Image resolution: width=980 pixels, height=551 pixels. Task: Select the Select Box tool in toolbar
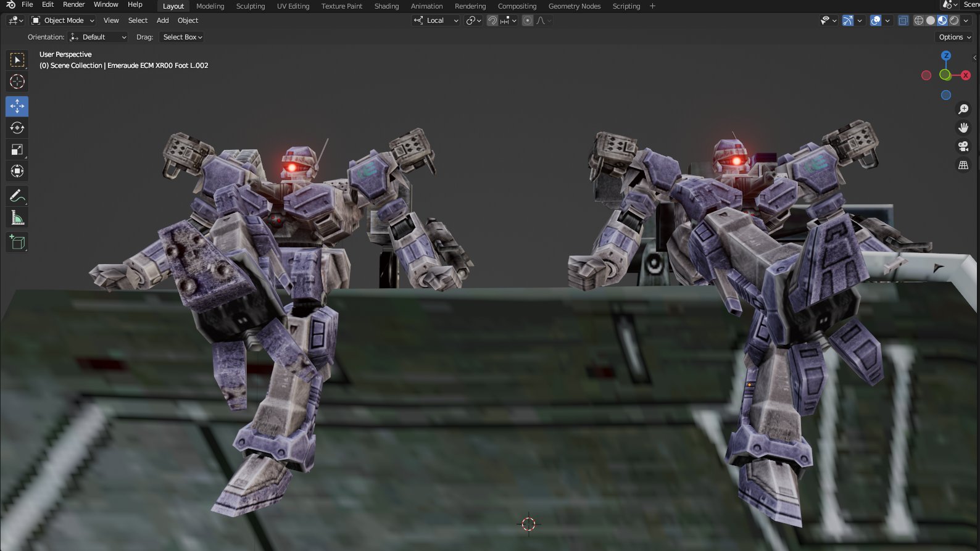coord(17,60)
